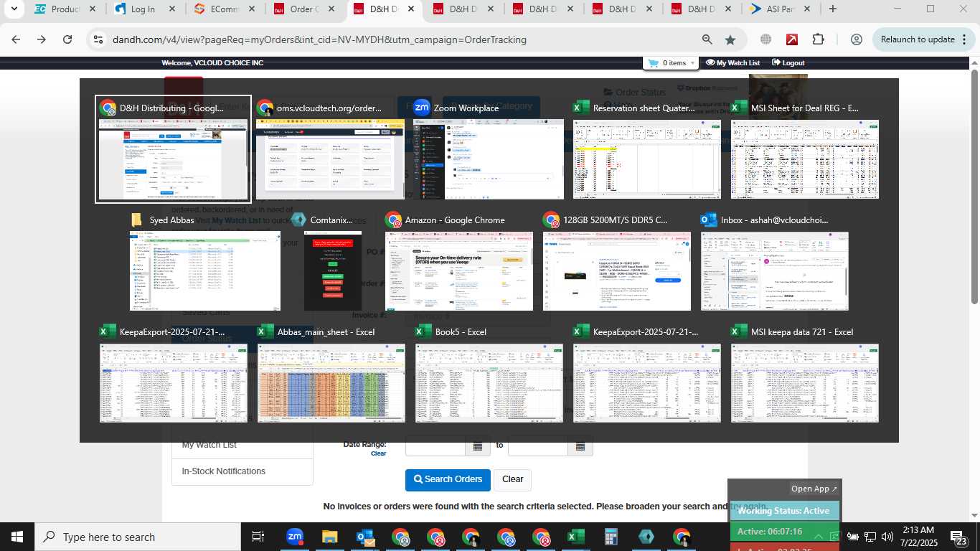
Task: Switch to the Comtanix window
Action: click(333, 262)
